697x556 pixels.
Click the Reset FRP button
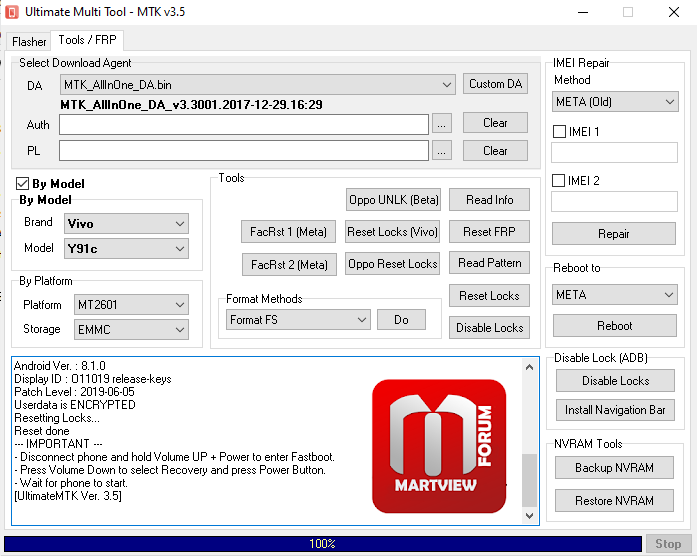coord(489,232)
